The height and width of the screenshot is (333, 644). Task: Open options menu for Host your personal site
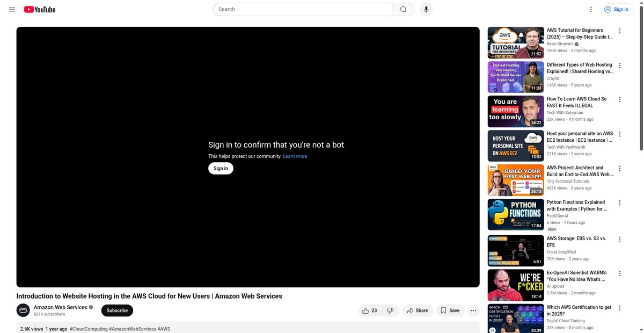[x=620, y=134]
